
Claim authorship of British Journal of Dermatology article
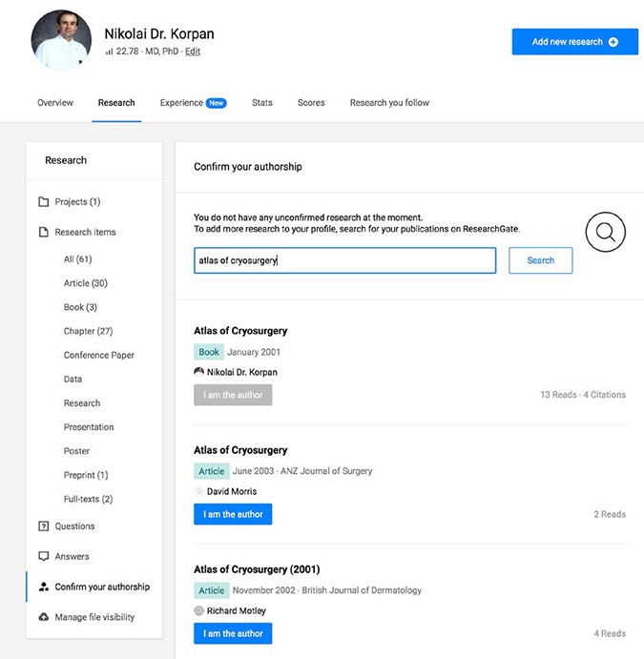[233, 633]
